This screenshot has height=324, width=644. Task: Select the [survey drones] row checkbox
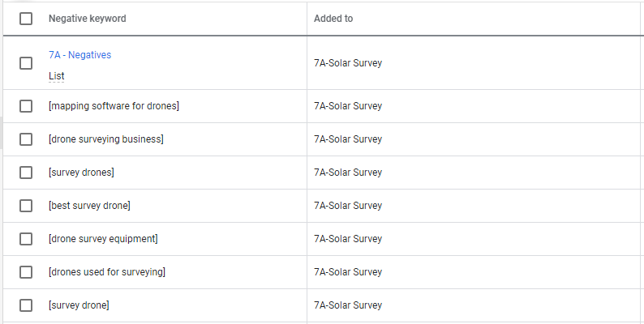point(26,173)
